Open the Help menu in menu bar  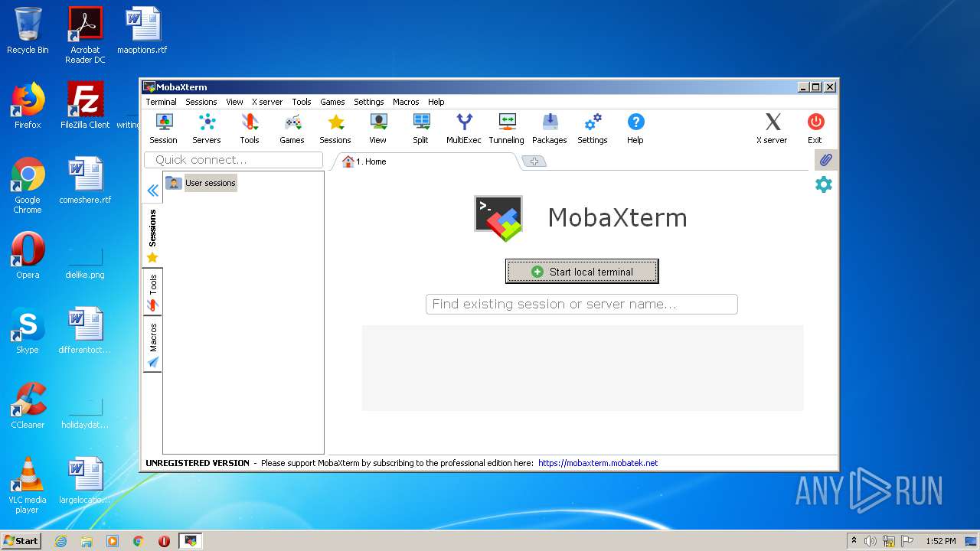[x=436, y=102]
